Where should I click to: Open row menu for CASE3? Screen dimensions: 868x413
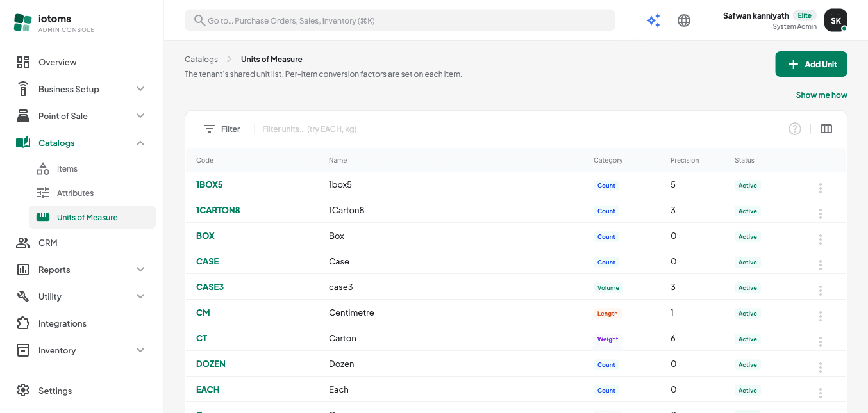coord(821,290)
